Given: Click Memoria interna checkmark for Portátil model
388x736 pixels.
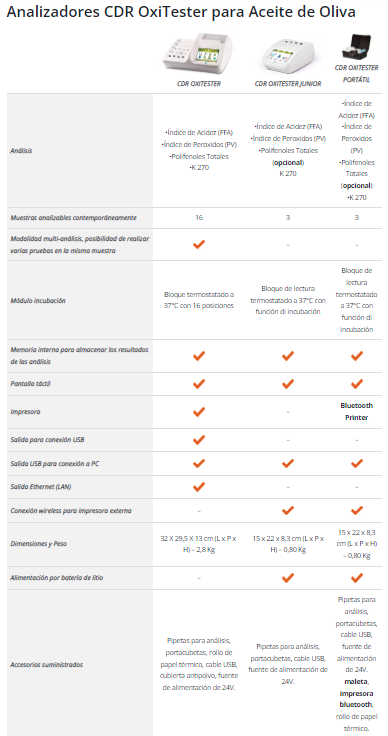Looking at the screenshot, I should tap(357, 356).
